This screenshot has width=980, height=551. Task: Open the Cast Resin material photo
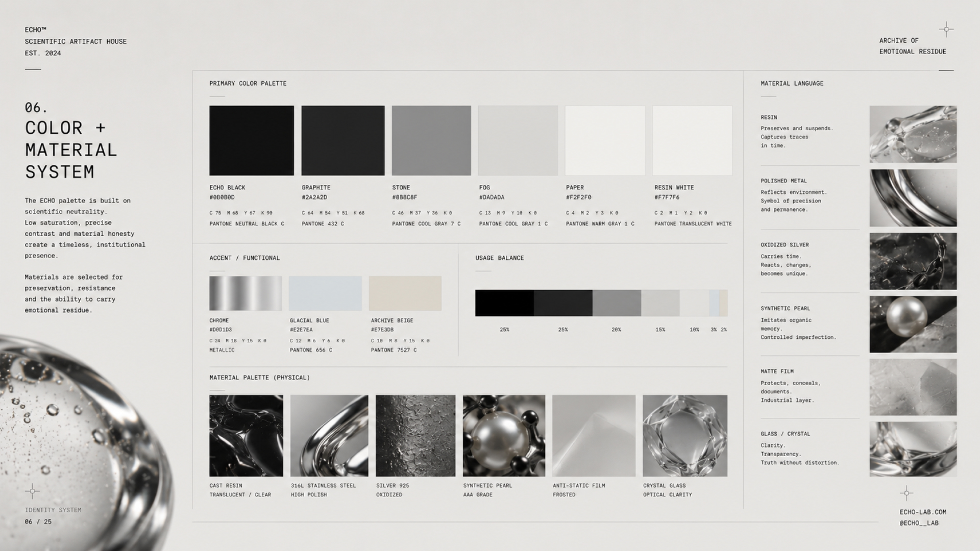click(x=246, y=436)
